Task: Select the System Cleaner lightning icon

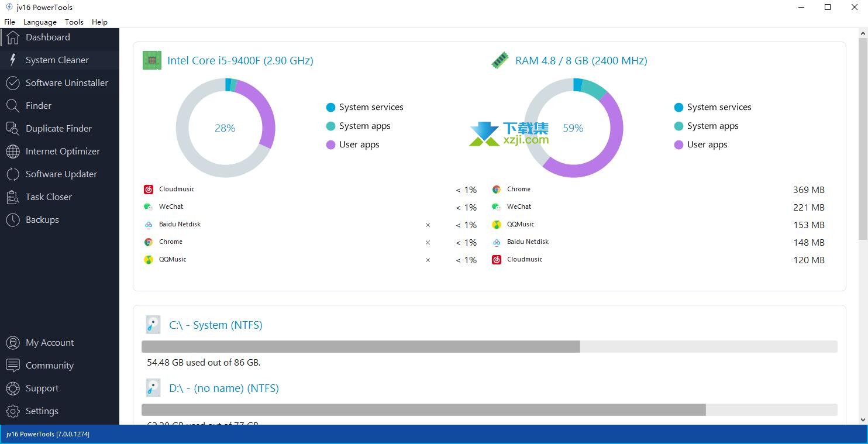Action: pyautogui.click(x=13, y=60)
